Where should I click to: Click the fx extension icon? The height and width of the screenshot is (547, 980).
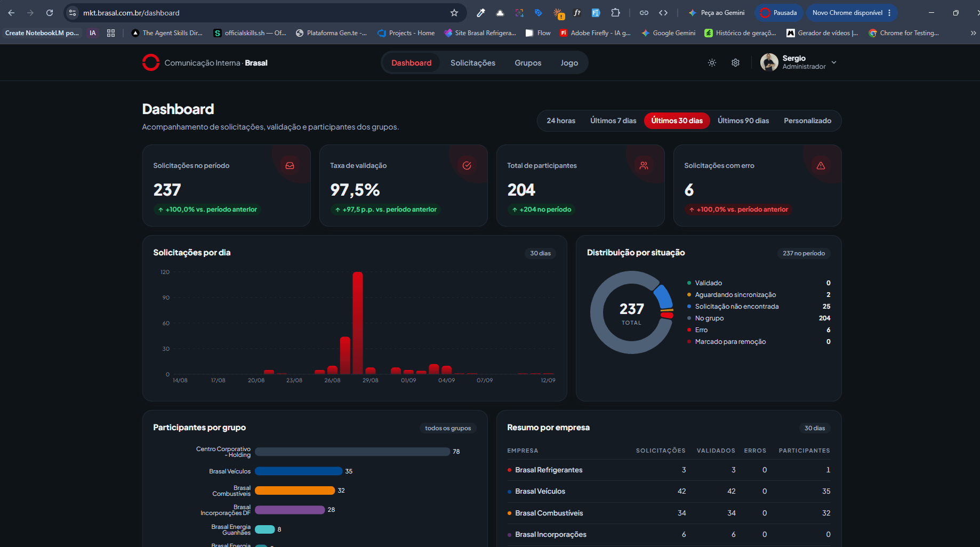(x=577, y=13)
